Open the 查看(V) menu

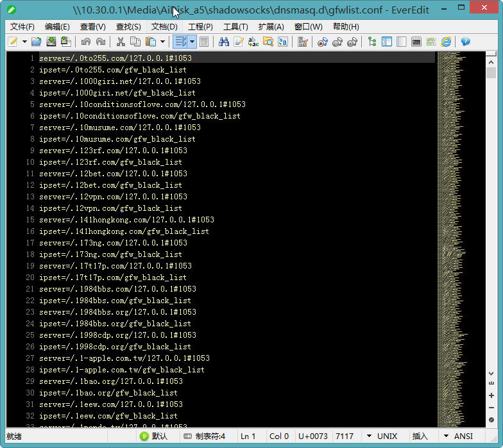[92, 27]
